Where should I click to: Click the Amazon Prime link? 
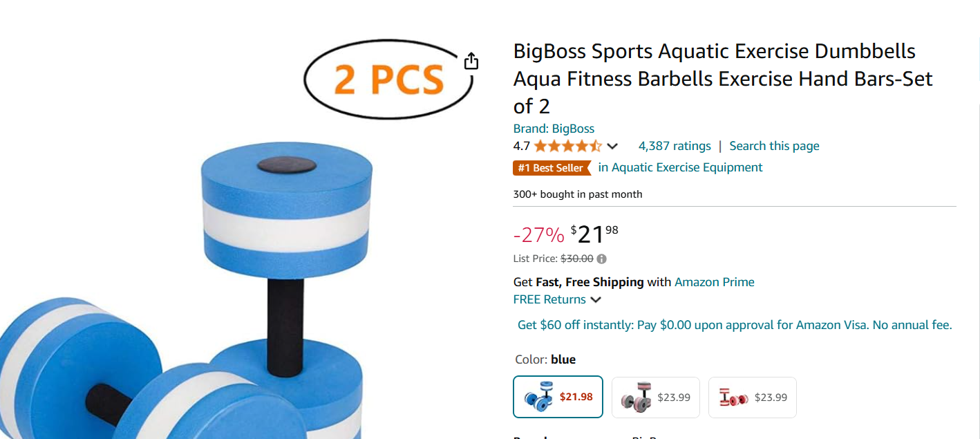point(714,282)
